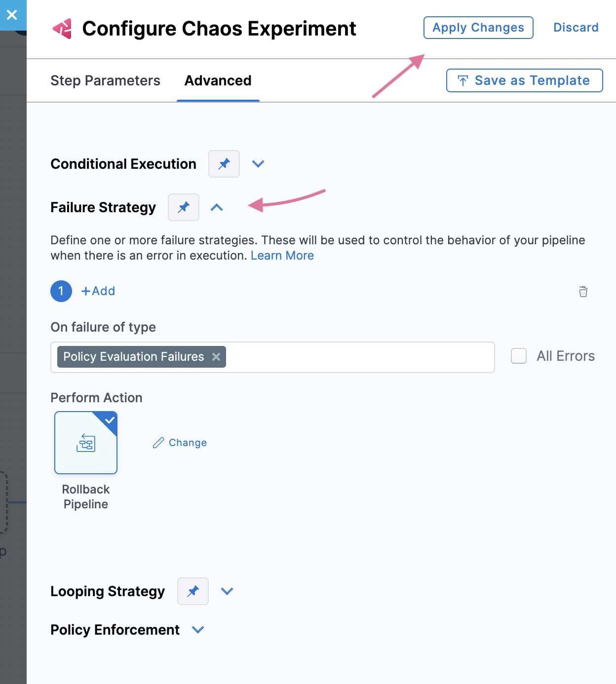Select the Rollback Pipeline action tile
This screenshot has width=616, height=684.
point(86,443)
